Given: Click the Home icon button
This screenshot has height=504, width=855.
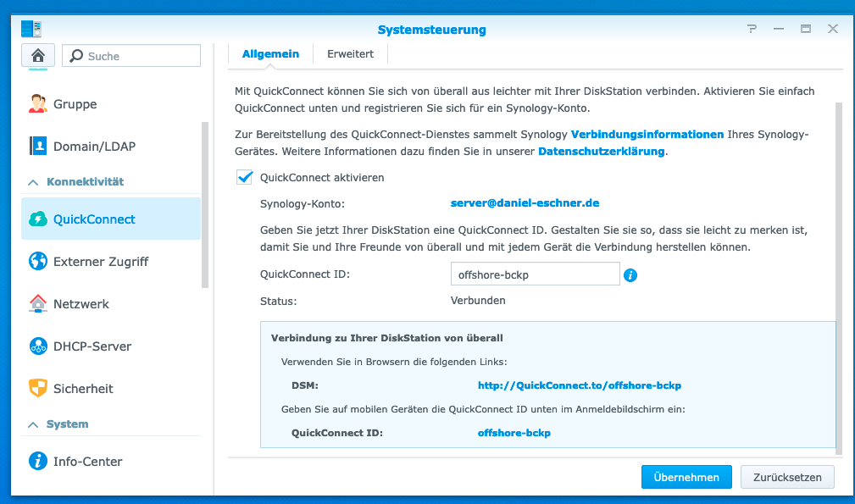Looking at the screenshot, I should click(37, 56).
